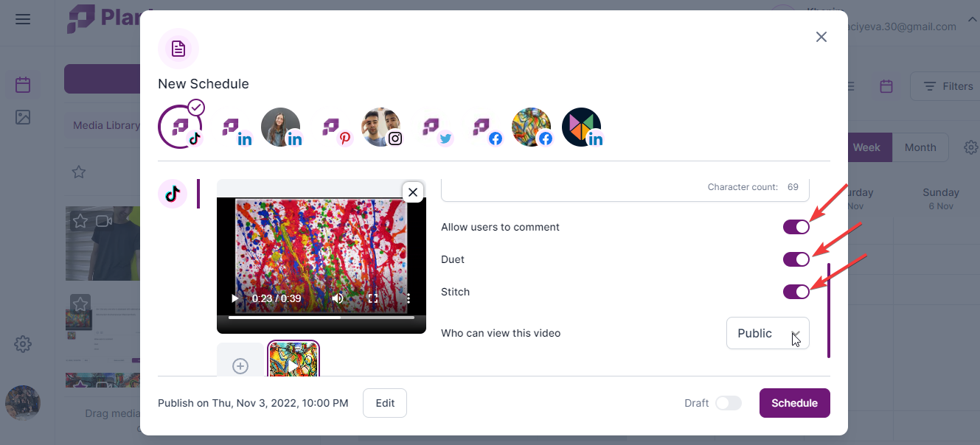
Task: Click the document icon above New Schedule
Action: point(178,49)
